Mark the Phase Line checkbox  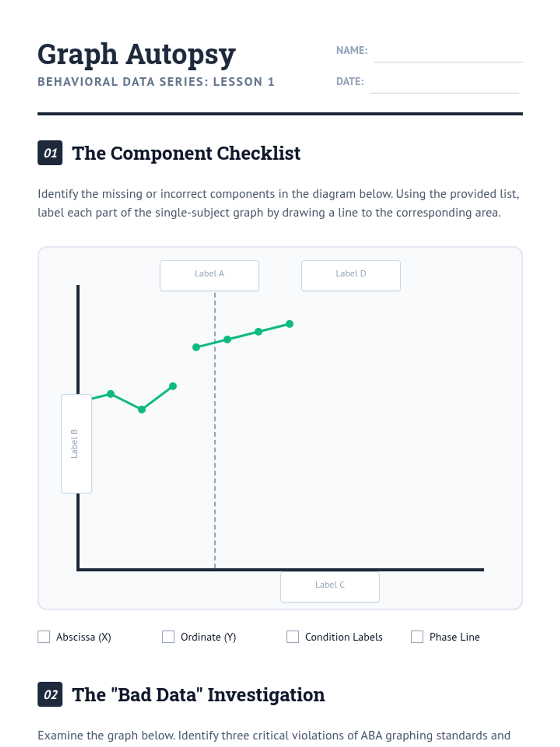417,637
